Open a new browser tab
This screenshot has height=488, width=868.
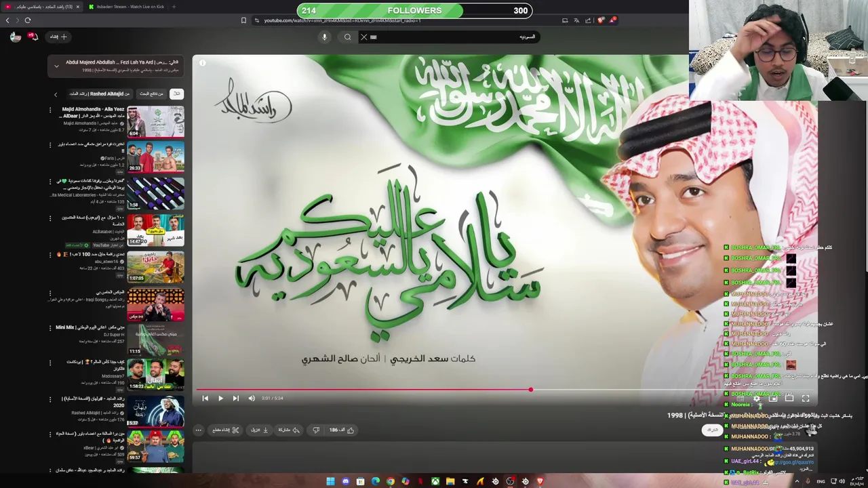(x=174, y=7)
